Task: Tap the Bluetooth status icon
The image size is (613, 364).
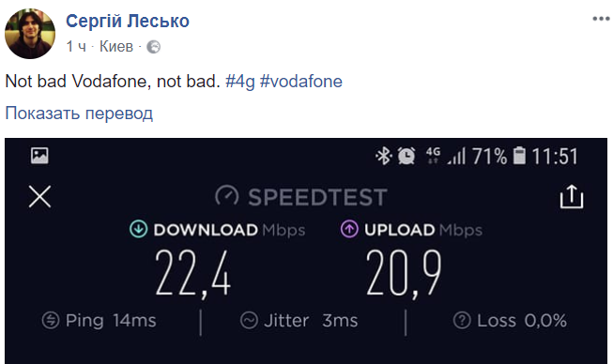Action: pos(384,156)
